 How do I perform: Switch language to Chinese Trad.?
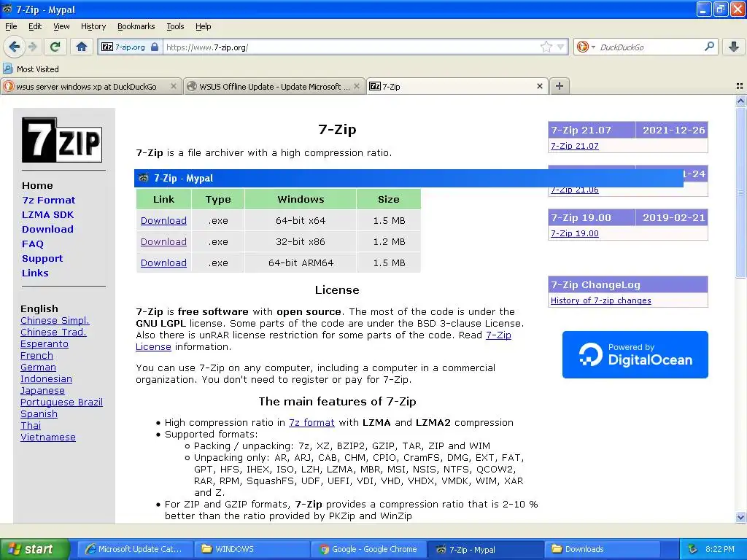coord(53,332)
